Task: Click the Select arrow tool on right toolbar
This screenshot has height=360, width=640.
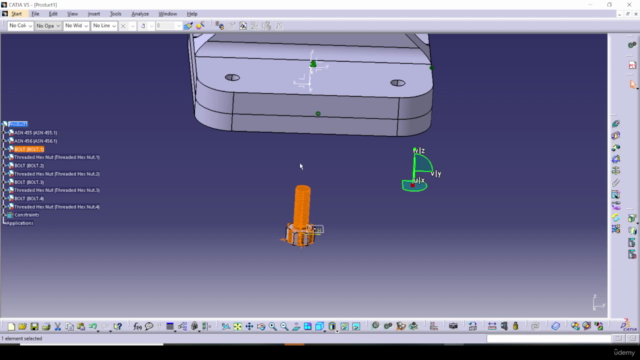Action: pos(632,84)
